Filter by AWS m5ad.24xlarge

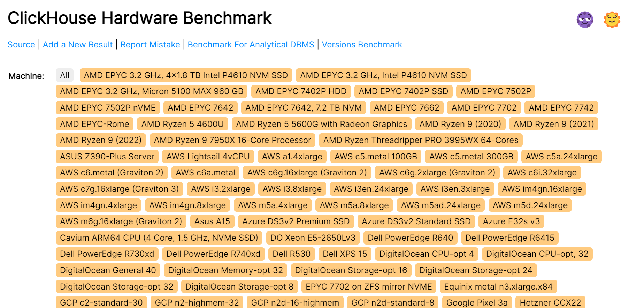coord(441,205)
